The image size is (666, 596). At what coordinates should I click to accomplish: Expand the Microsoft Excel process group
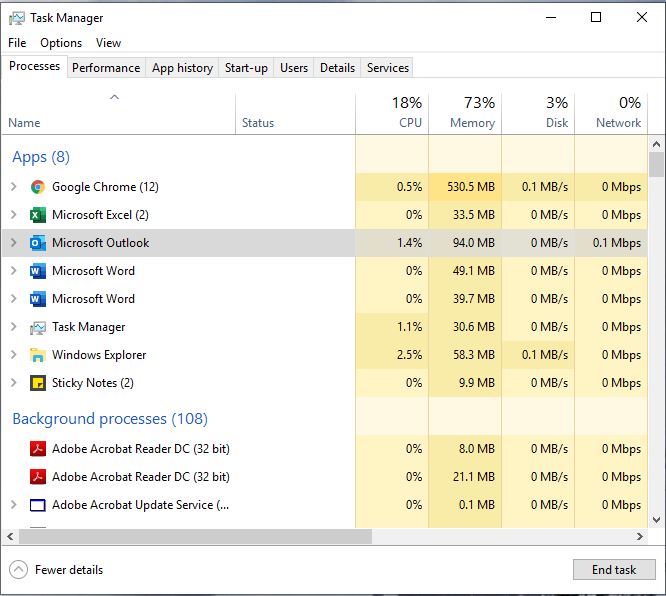pos(14,215)
